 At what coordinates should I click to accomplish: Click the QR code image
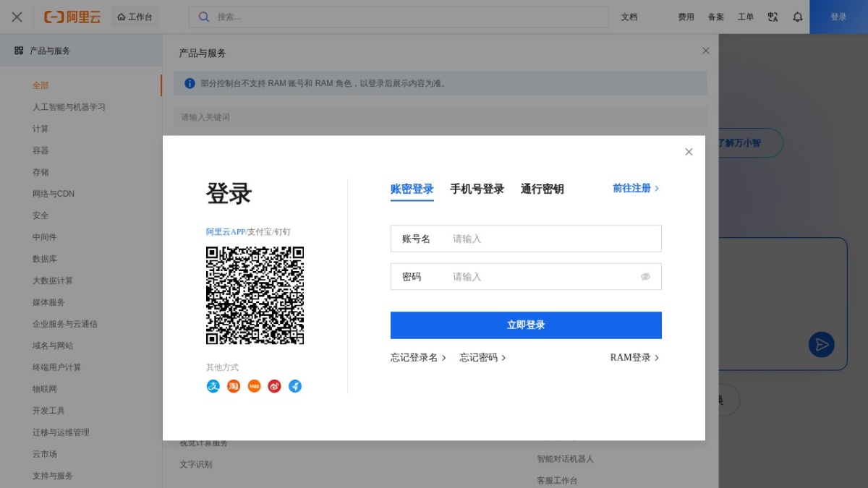255,296
